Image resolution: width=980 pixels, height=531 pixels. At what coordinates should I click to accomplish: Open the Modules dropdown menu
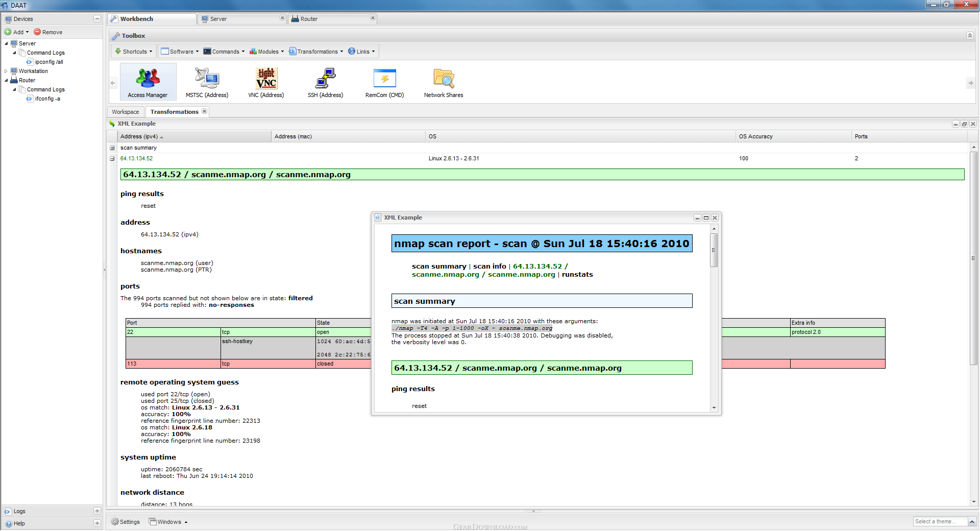pos(266,52)
